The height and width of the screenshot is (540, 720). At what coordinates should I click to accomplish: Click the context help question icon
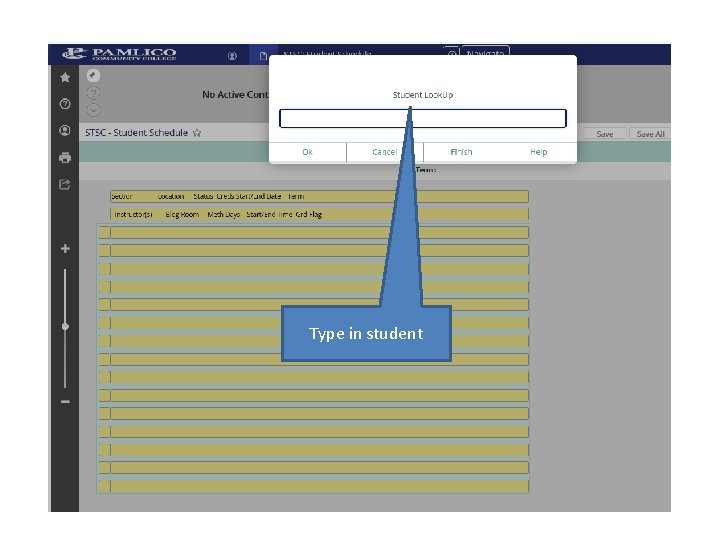93,93
